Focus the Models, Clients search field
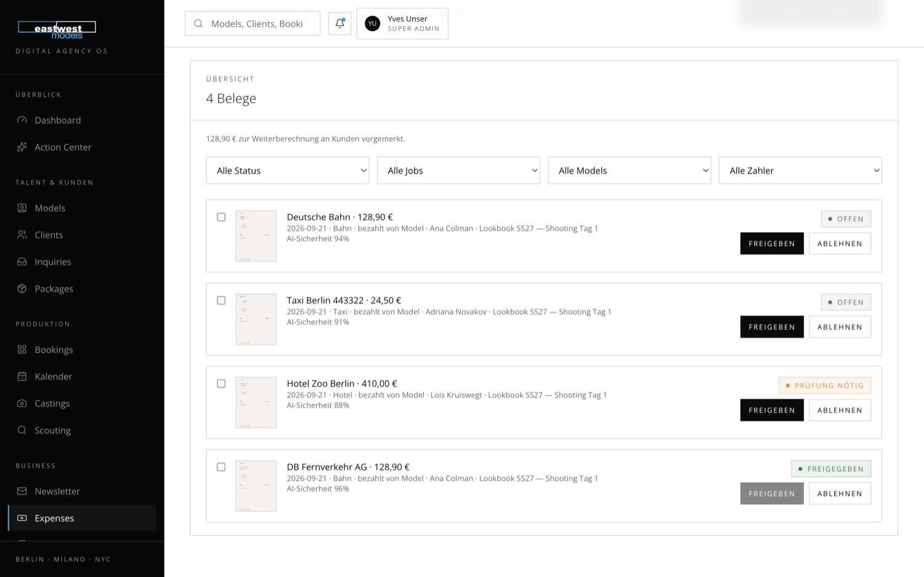This screenshot has height=577, width=924. tap(253, 23)
